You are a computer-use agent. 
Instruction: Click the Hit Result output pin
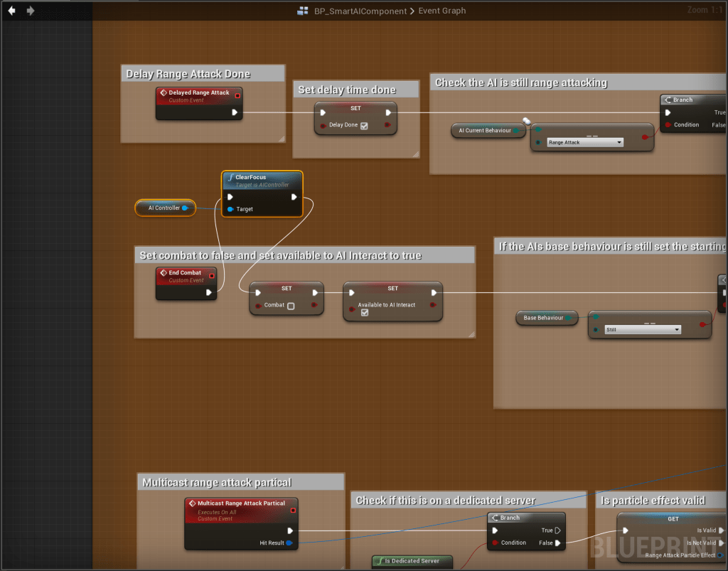(x=289, y=543)
